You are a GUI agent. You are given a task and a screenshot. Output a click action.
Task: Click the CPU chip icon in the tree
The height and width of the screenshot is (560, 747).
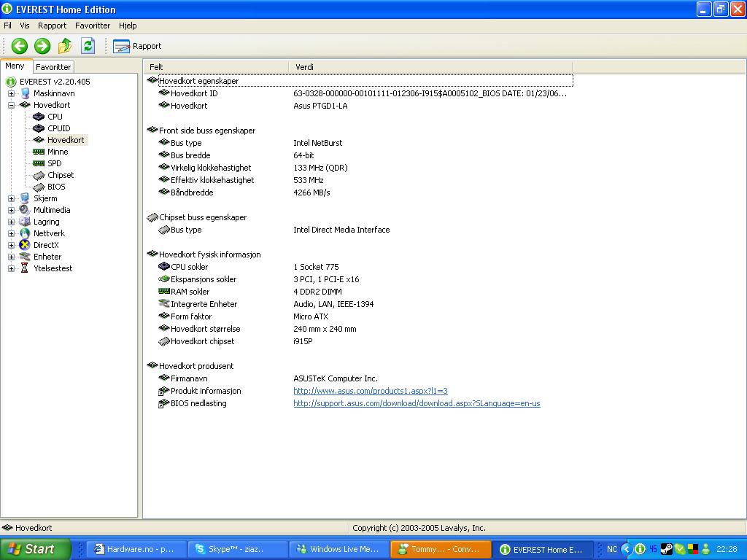(39, 117)
